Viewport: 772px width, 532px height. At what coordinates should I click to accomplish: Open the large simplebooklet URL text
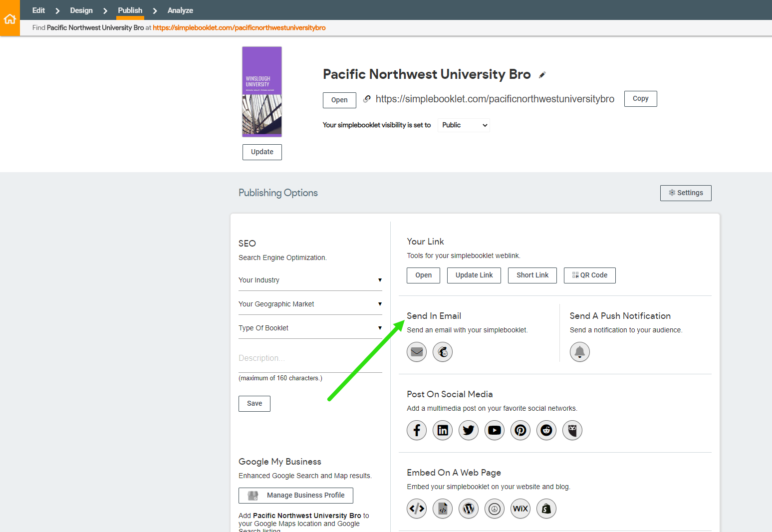(x=495, y=99)
